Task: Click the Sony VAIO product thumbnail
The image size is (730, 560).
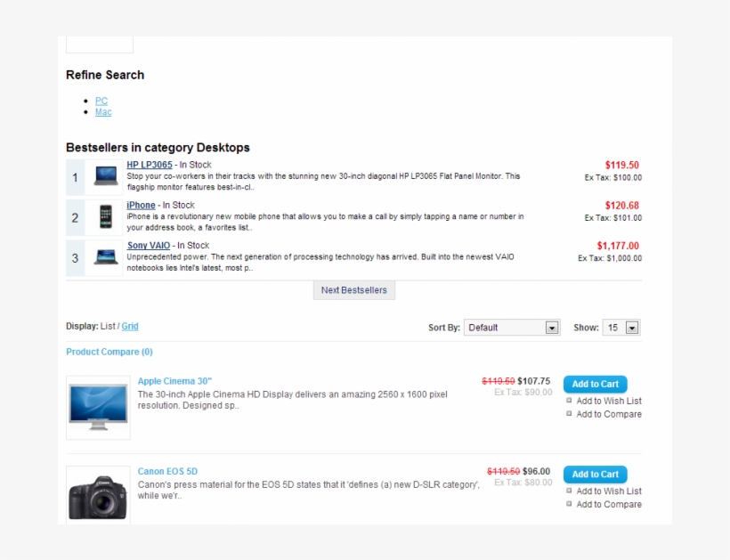Action: point(106,257)
